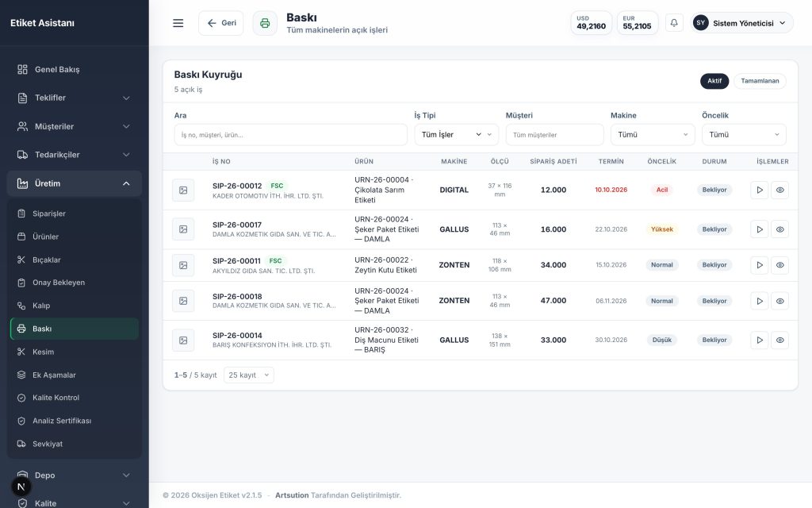Screen dimensions: 812x508
Task: Start printing job SIP-26-00017
Action: pyautogui.click(x=759, y=229)
